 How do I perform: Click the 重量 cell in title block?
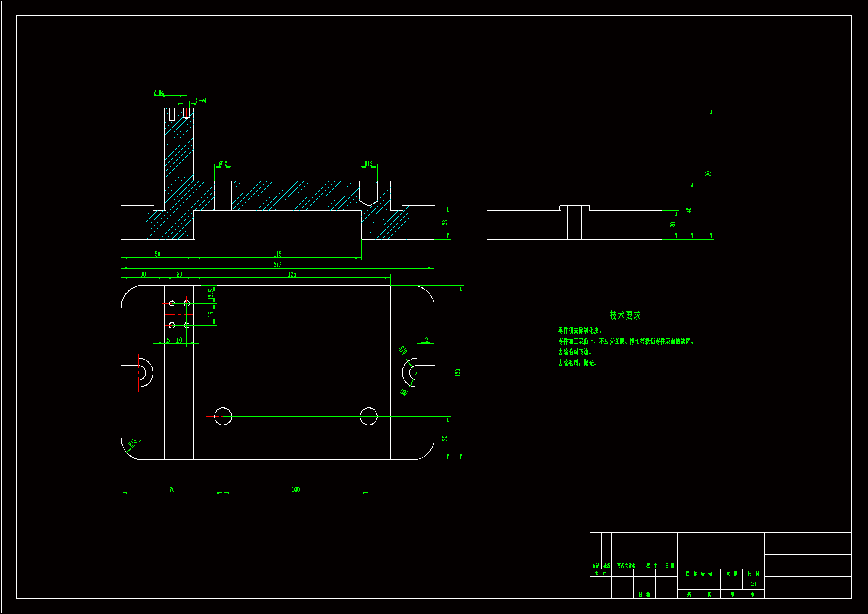coord(731,574)
